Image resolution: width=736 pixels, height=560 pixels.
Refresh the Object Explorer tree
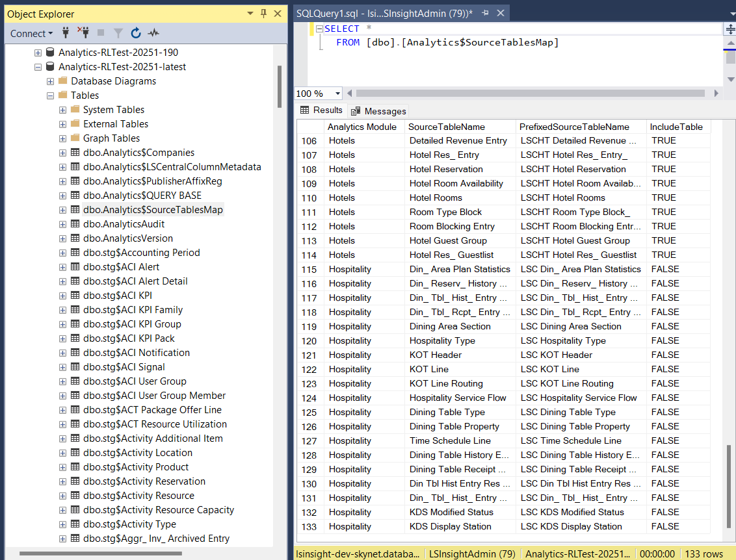tap(136, 32)
